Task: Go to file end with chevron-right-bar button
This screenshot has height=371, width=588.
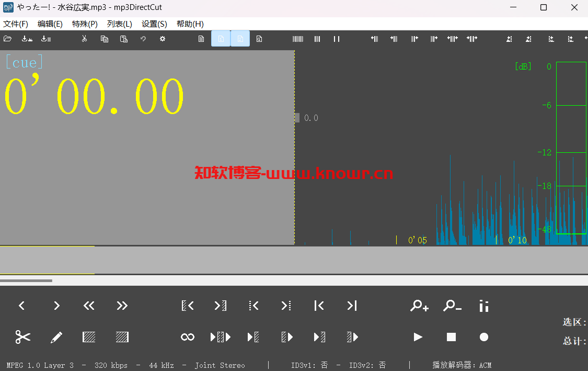Action: coord(352,306)
